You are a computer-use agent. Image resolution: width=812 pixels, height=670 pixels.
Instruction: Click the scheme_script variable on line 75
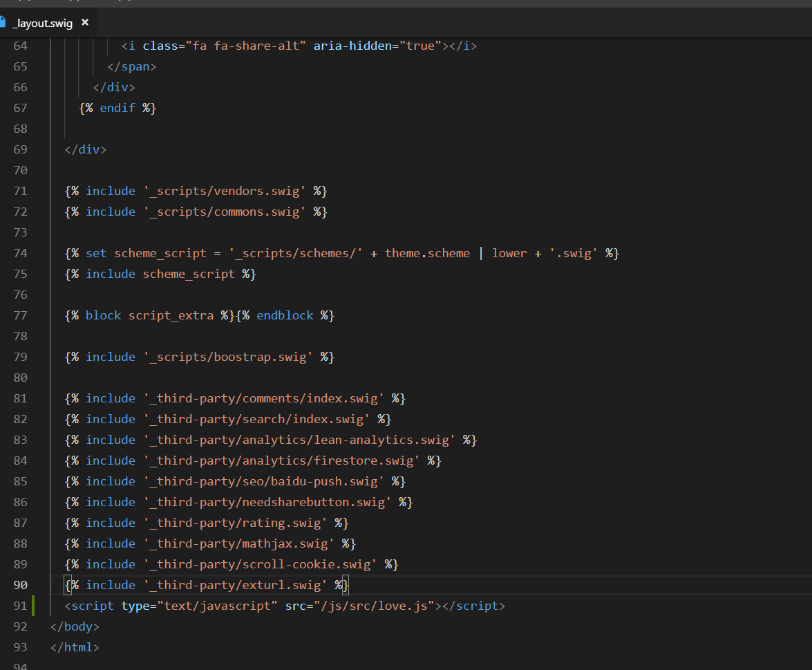pyautogui.click(x=189, y=274)
